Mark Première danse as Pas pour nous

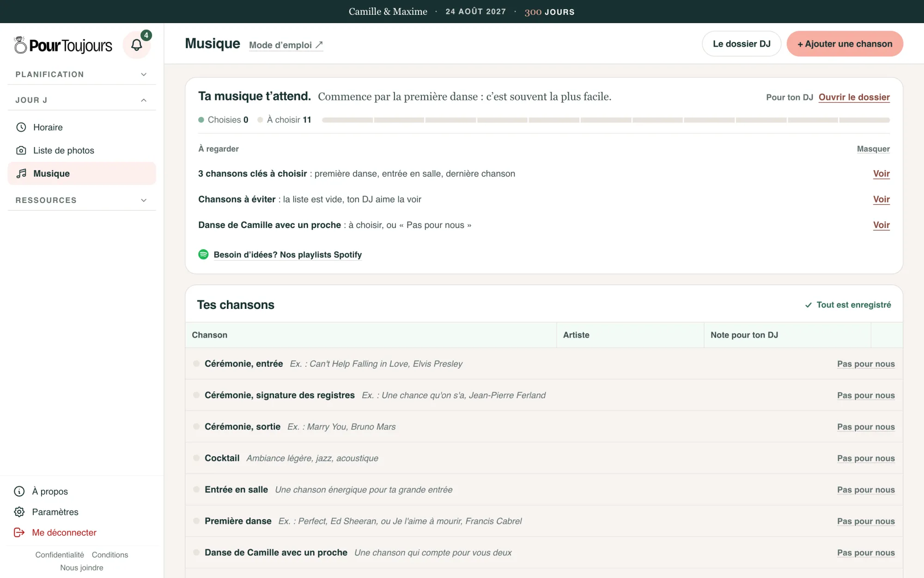(x=866, y=521)
